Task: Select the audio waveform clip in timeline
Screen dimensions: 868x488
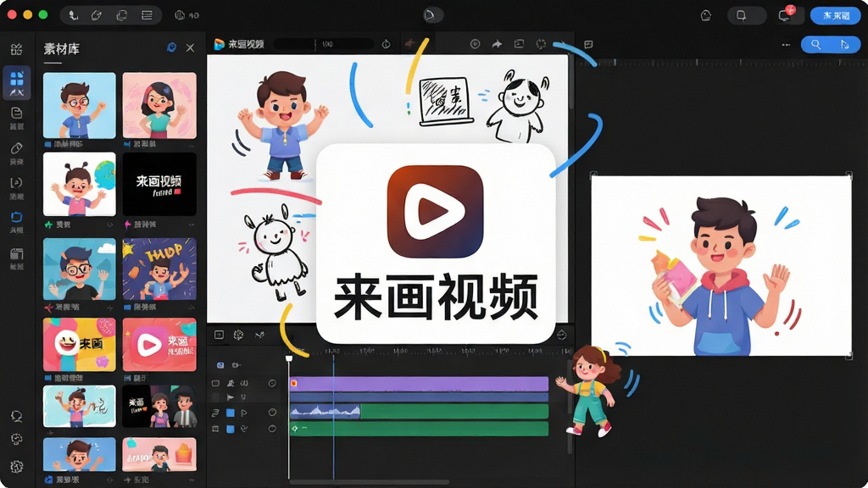Action: tap(325, 411)
